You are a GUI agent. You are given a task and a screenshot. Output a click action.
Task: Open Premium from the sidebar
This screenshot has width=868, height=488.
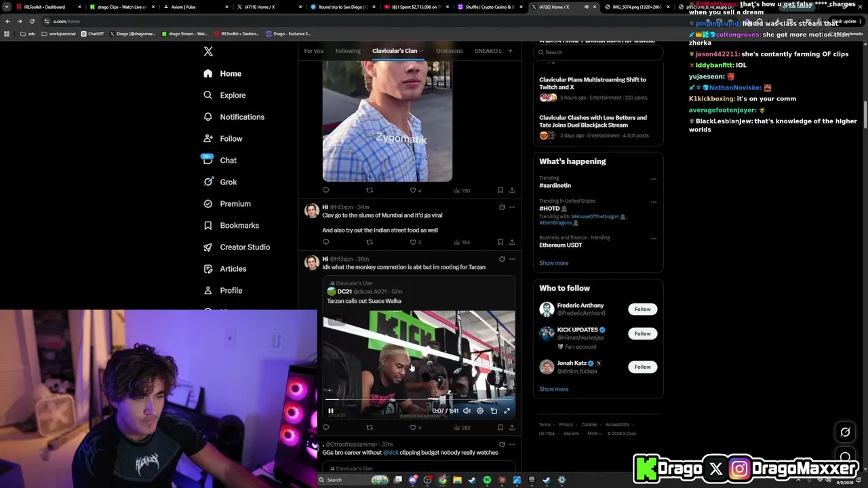click(x=226, y=204)
